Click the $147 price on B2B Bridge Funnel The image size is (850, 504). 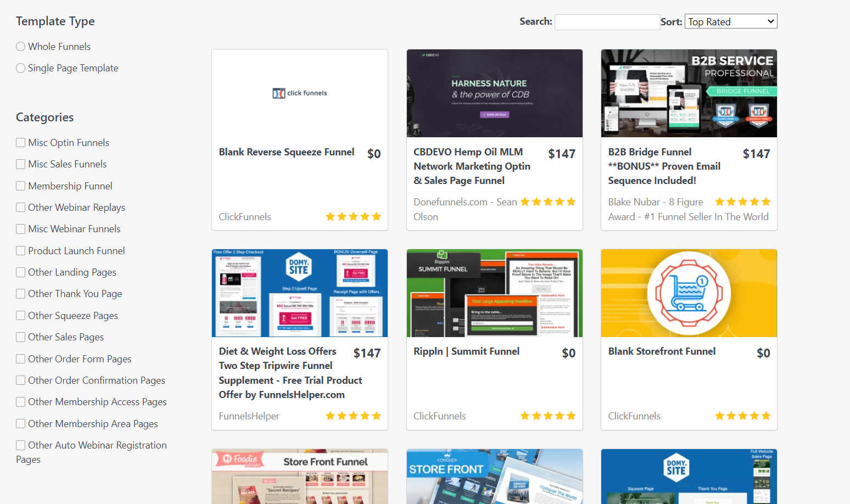click(x=757, y=154)
